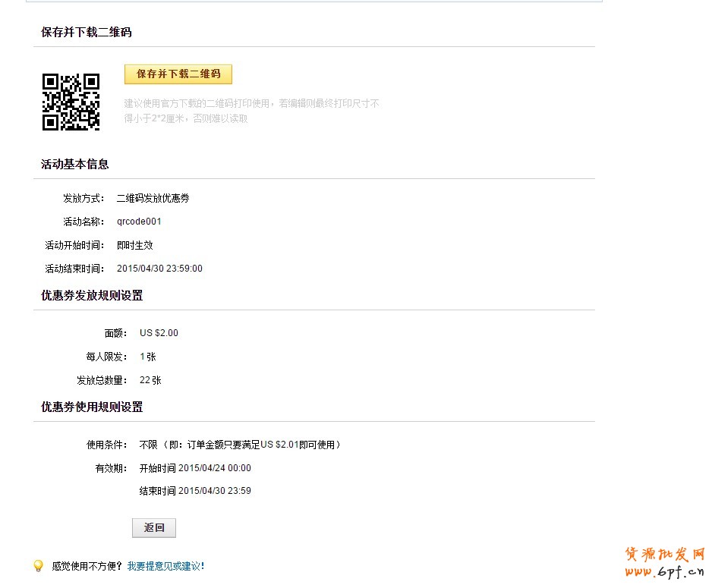Click the QR code image
Viewport: 712px width, 588px height.
point(71,102)
